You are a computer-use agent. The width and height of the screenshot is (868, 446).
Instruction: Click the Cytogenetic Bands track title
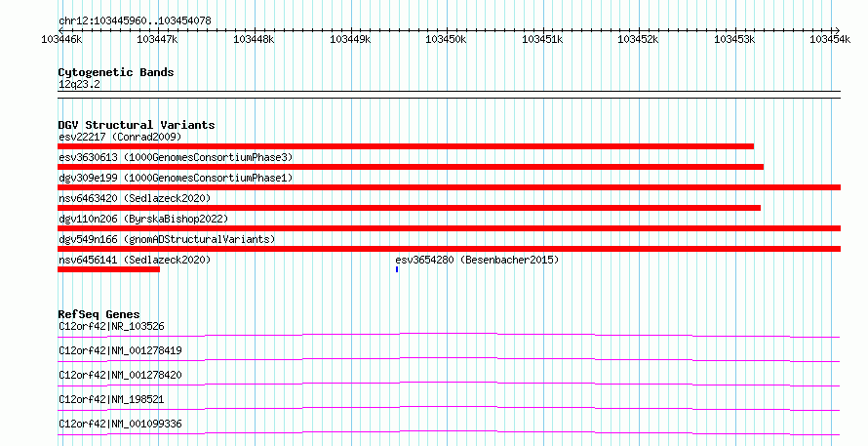[x=116, y=72]
